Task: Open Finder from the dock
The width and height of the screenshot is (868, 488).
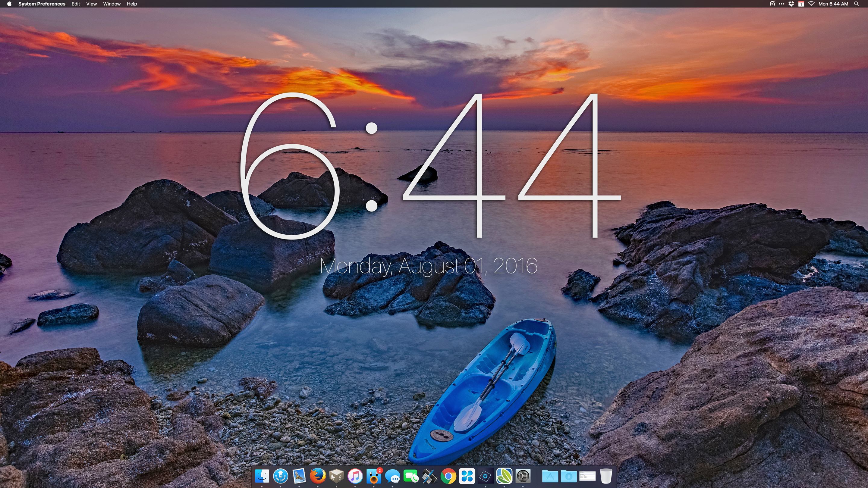Action: coord(262,476)
